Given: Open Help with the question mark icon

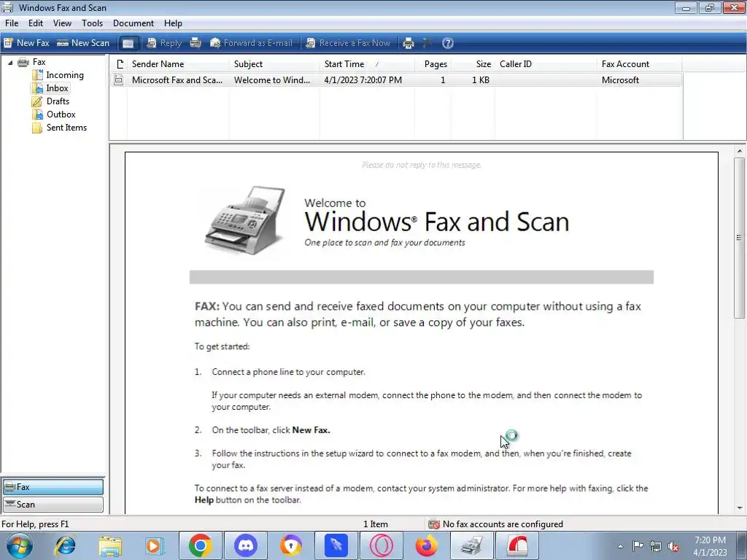Looking at the screenshot, I should tap(447, 43).
